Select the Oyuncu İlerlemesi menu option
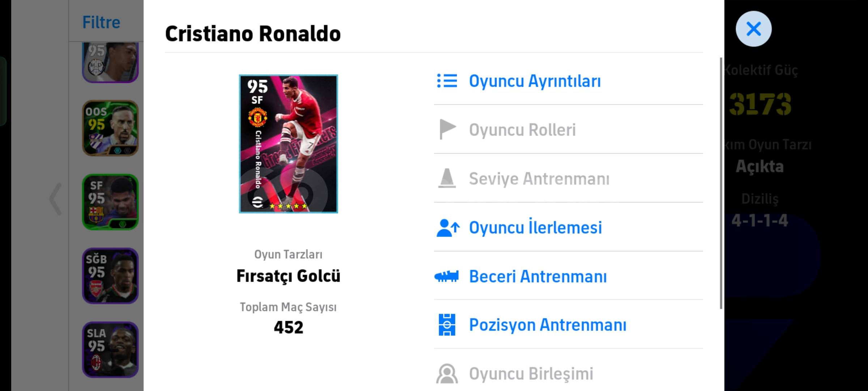Screen dimensions: 868x391 (535, 228)
